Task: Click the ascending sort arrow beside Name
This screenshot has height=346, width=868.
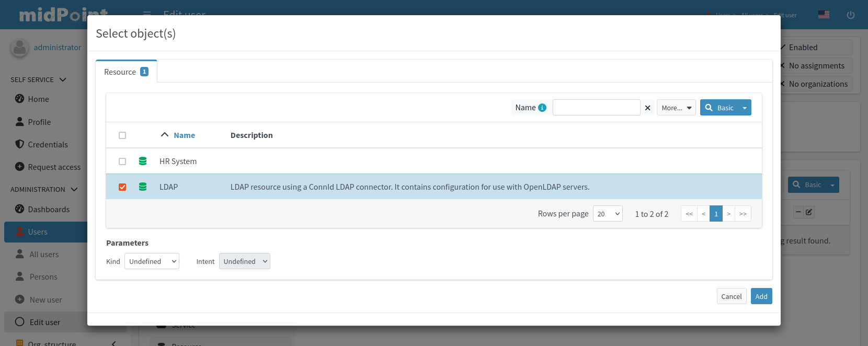Action: click(165, 135)
